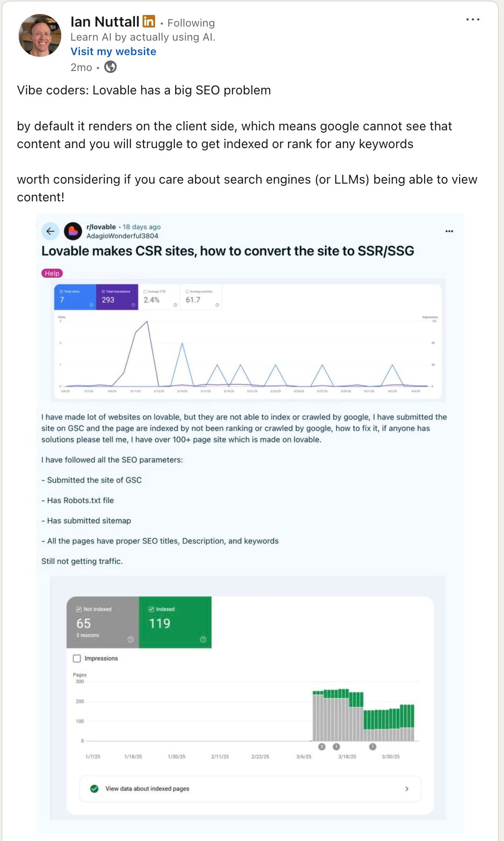The height and width of the screenshot is (841, 504).
Task: Toggle the Indexed checkbox
Action: pyautogui.click(x=151, y=609)
